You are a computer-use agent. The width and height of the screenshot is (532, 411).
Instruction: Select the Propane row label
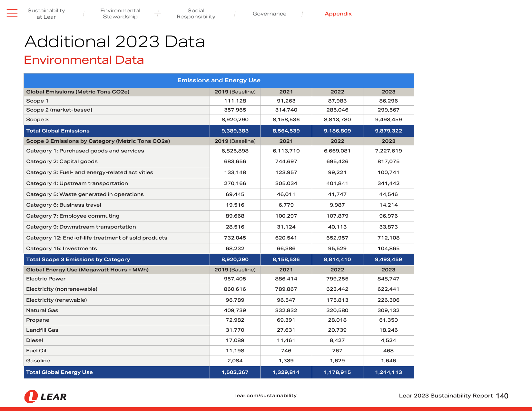(38, 320)
